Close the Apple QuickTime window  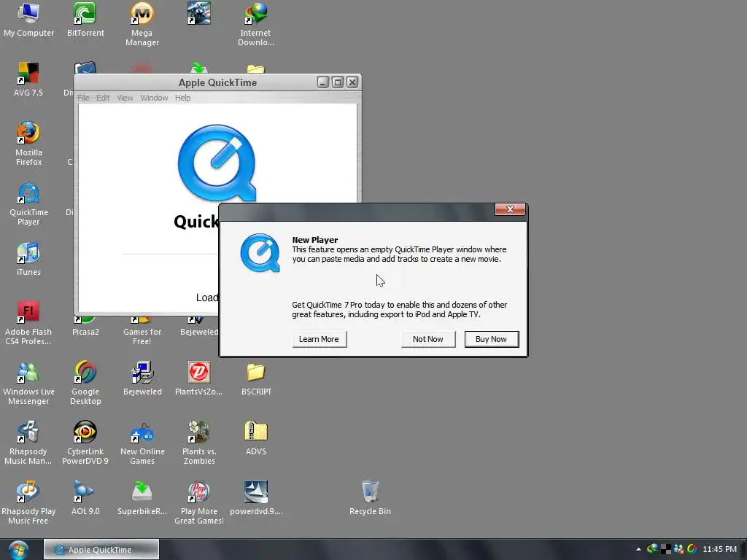(x=352, y=82)
